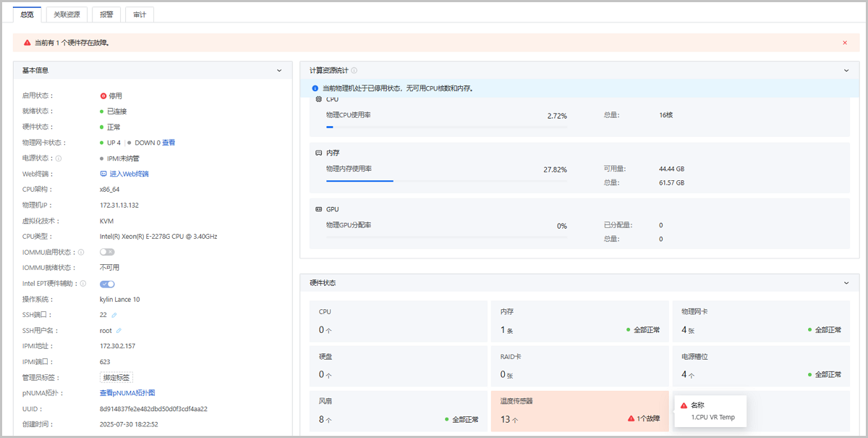Open the info icon next to IOMMU启用状态

tap(81, 252)
